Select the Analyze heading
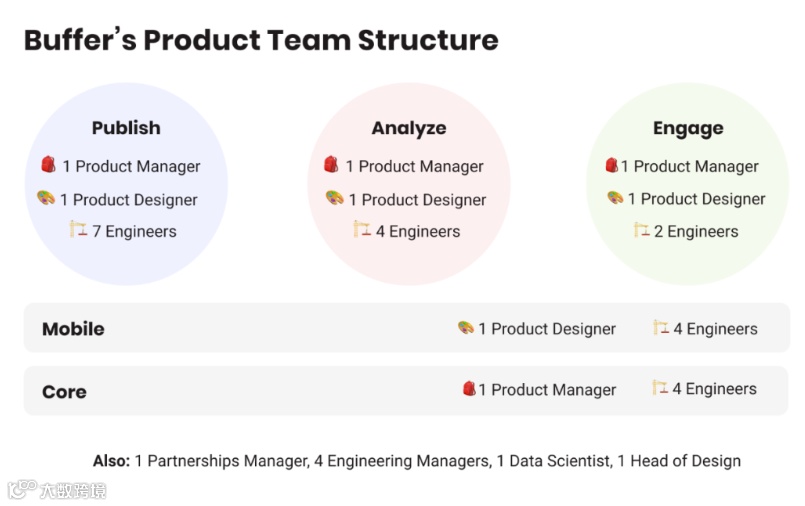 (408, 128)
